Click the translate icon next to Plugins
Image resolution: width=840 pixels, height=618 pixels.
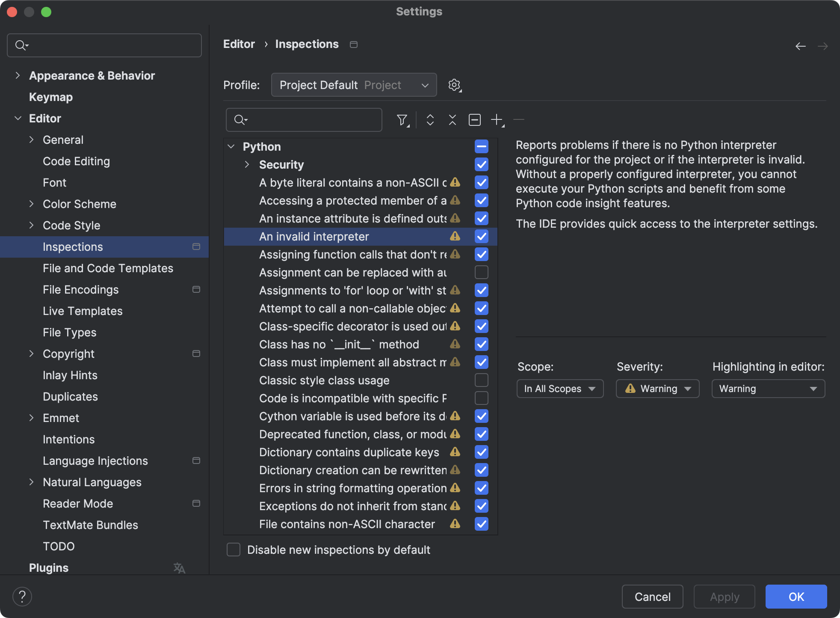pos(179,568)
